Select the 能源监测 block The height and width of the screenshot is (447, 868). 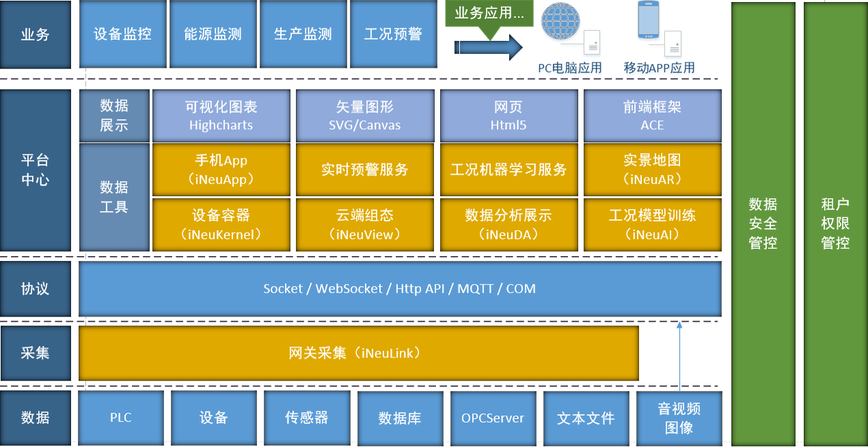[x=213, y=34]
